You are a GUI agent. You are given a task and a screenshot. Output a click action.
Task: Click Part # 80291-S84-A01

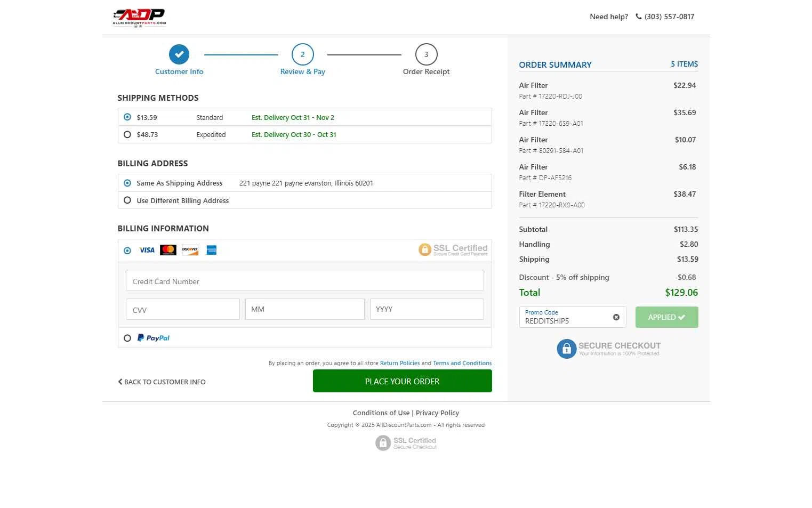coord(551,150)
